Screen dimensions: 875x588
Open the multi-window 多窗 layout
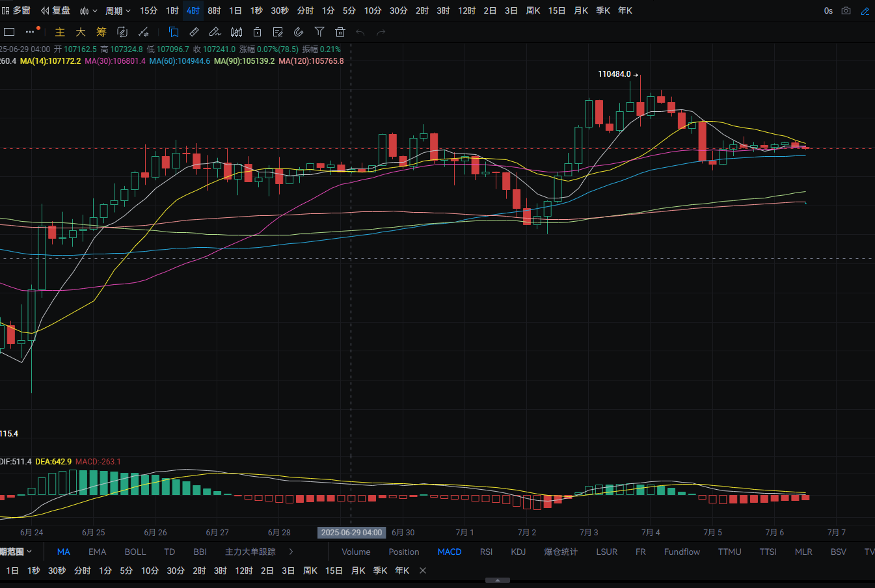tap(16, 10)
